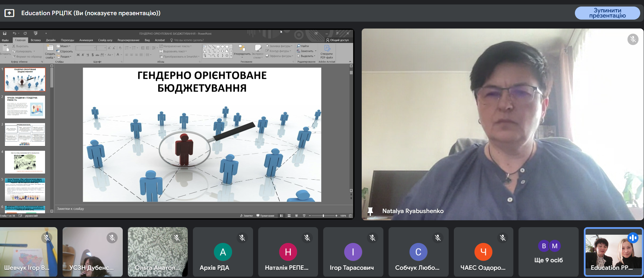Click the muted microphone icon on Natalya's video
Screen dimensions: 644x278
pyautogui.click(x=633, y=40)
